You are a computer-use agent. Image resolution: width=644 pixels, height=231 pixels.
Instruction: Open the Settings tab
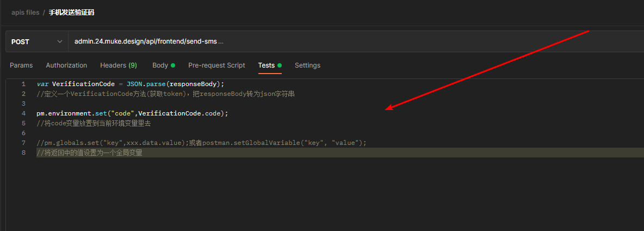point(308,65)
